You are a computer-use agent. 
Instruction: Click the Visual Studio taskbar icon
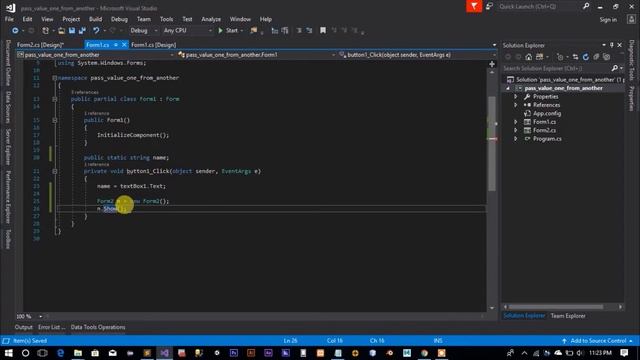[x=164, y=353]
